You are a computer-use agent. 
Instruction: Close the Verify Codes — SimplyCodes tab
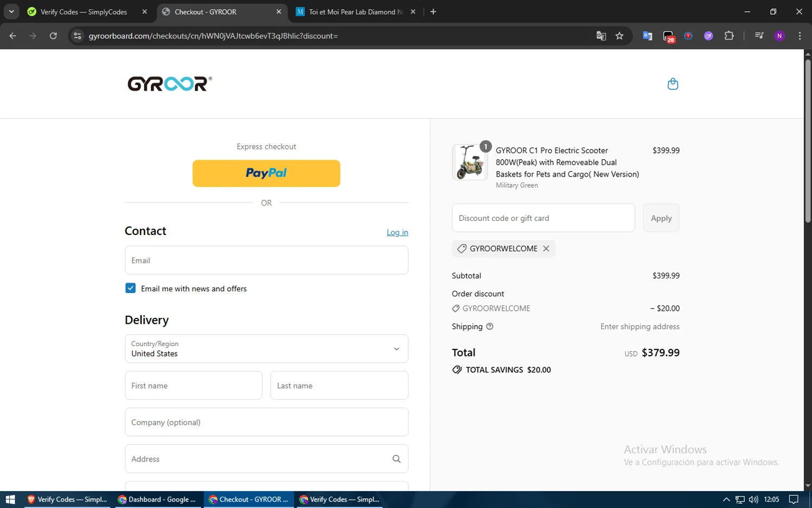tap(145, 12)
